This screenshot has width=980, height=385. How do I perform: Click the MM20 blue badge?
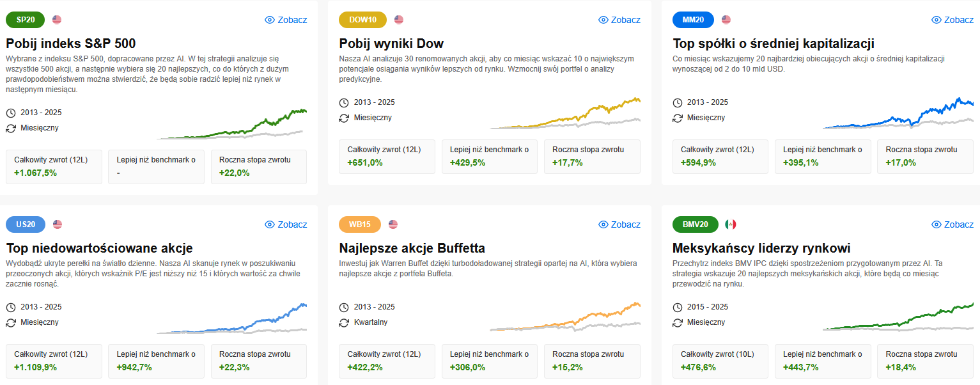694,20
